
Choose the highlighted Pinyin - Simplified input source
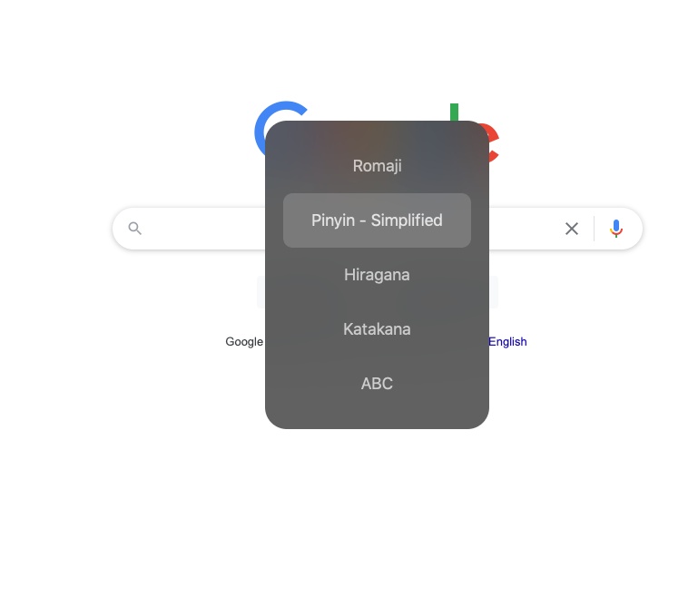click(x=377, y=220)
